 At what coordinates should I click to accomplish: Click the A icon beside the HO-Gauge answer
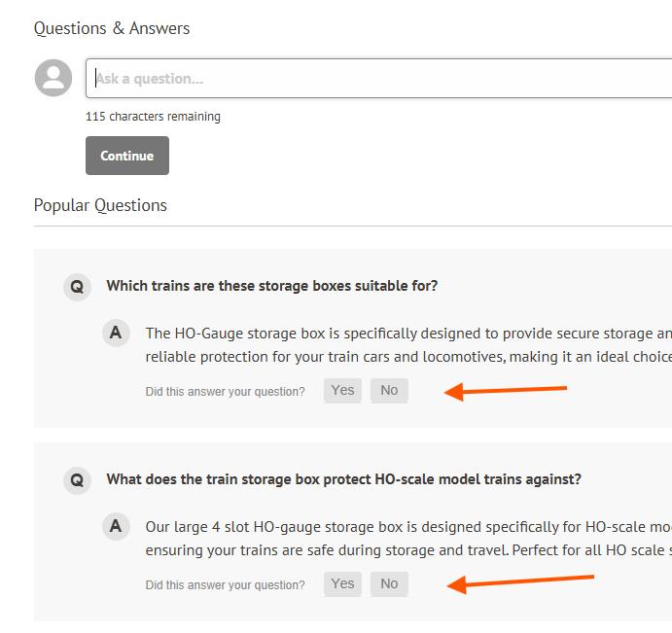[x=116, y=333]
